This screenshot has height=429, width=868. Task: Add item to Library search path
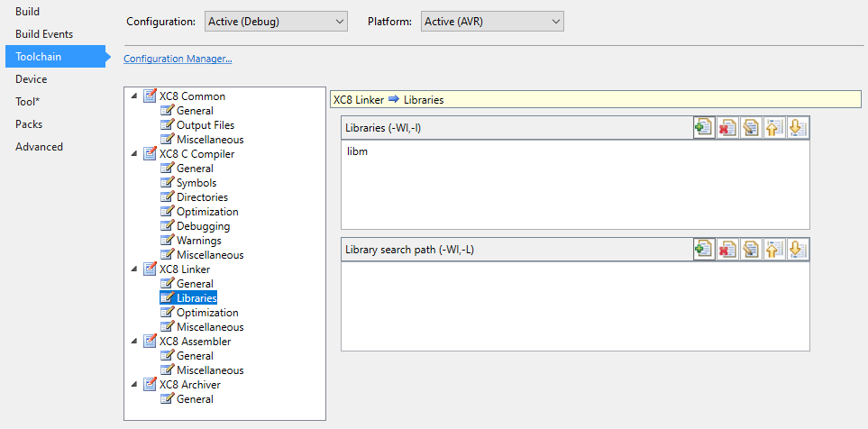[704, 250]
